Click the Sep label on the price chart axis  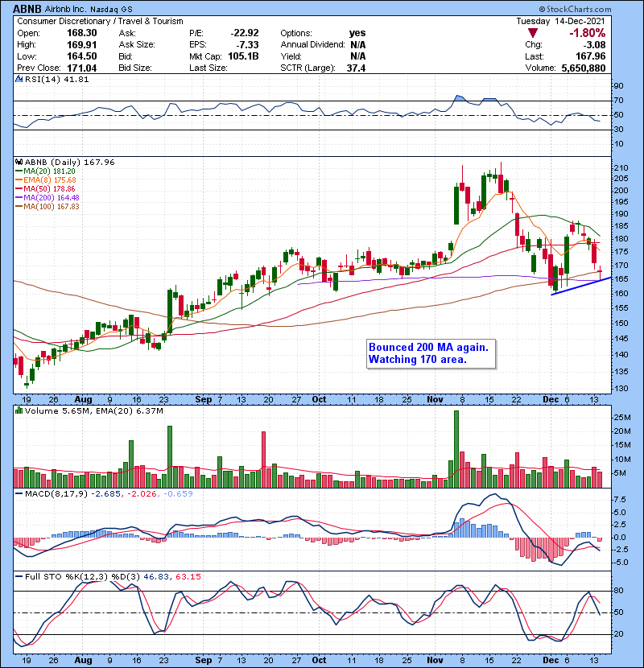[x=204, y=400]
